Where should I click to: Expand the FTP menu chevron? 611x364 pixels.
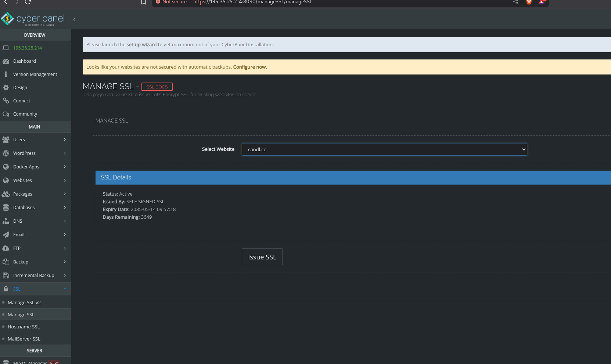(x=65, y=248)
